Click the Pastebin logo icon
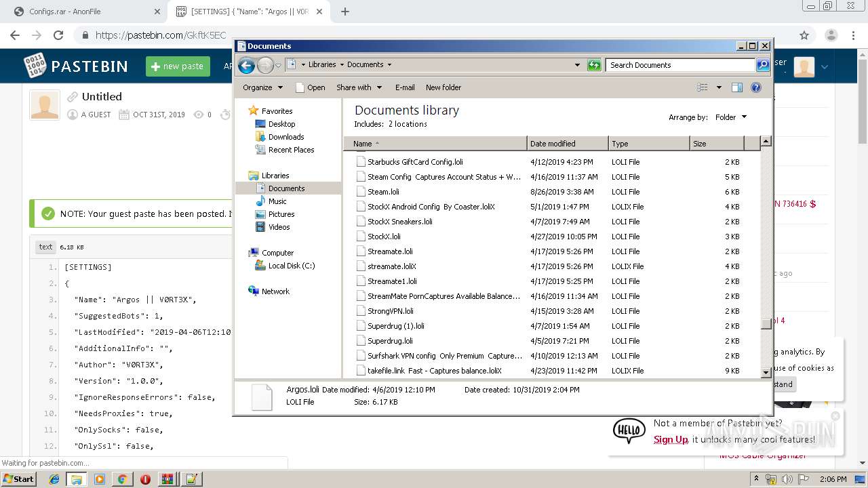Viewport: 868px width, 488px height. click(x=35, y=66)
